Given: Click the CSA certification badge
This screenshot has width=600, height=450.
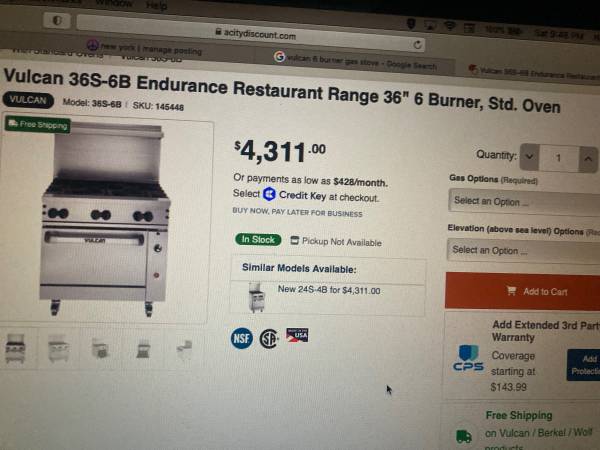Looking at the screenshot, I should click(269, 339).
